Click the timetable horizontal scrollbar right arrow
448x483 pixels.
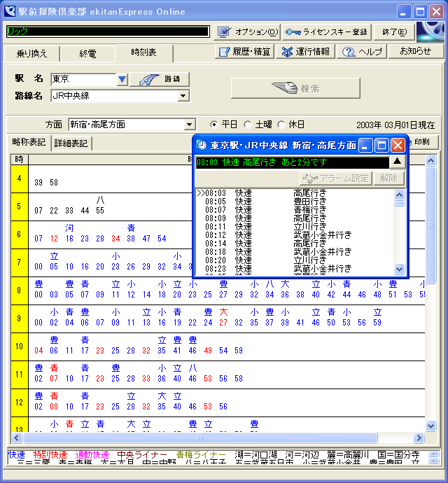pos(419,437)
